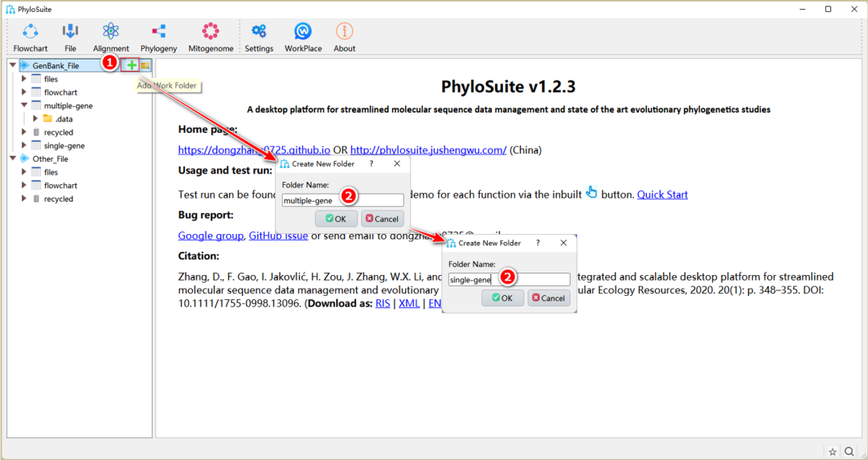Image resolution: width=868 pixels, height=460 pixels.
Task: Open the WorkPlace switcher
Action: [303, 38]
